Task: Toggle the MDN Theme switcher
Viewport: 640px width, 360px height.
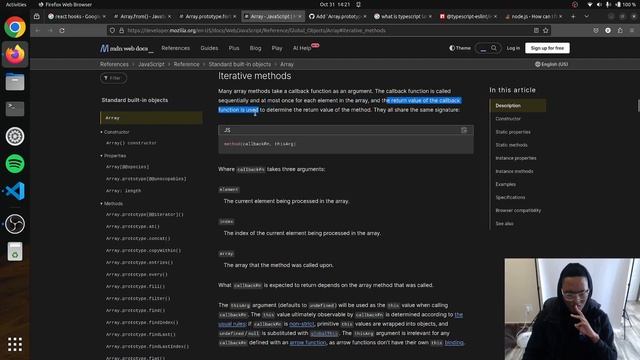Action: tap(460, 48)
